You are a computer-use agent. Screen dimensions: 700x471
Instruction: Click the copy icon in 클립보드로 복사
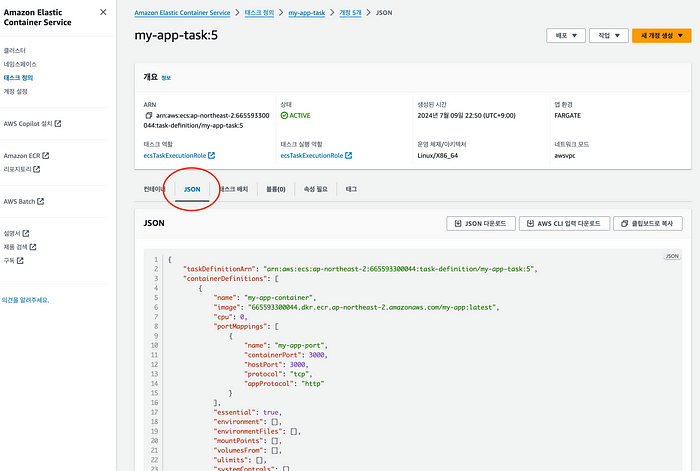pos(625,223)
